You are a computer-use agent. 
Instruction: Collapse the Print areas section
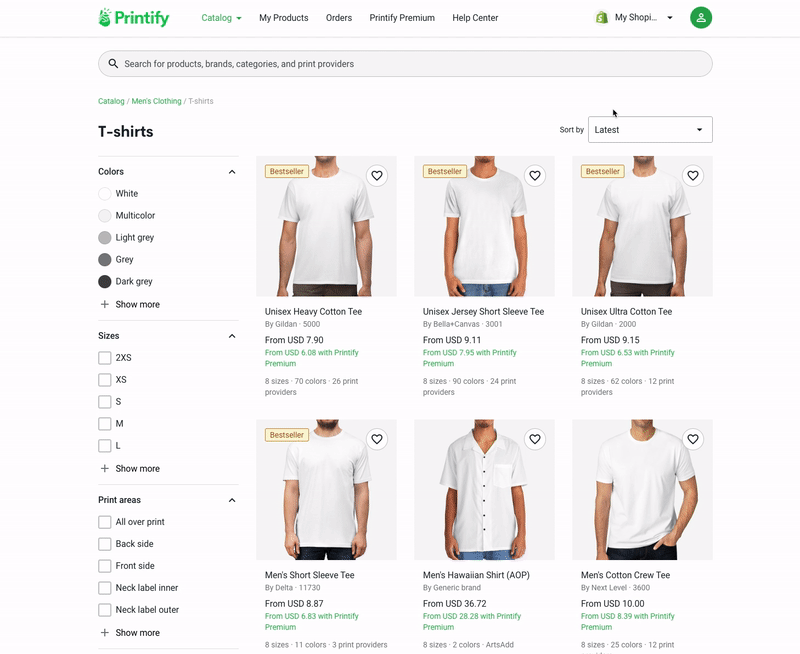click(232, 500)
